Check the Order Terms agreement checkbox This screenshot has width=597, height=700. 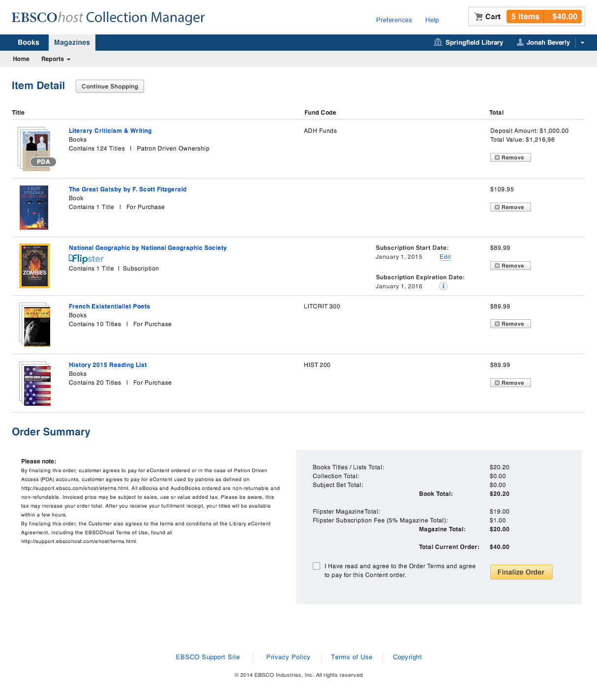coord(317,566)
